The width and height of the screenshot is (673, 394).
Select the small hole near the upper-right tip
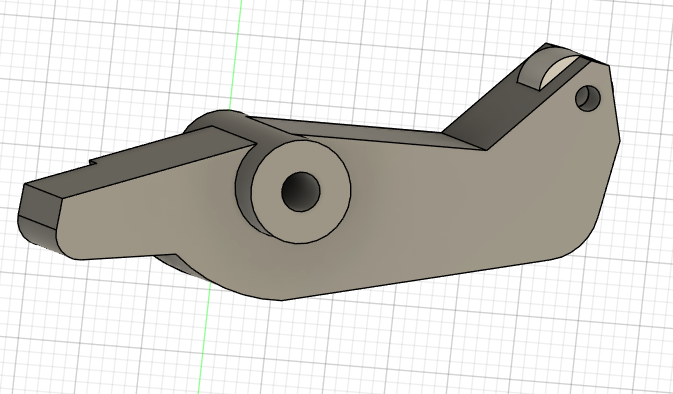(588, 98)
